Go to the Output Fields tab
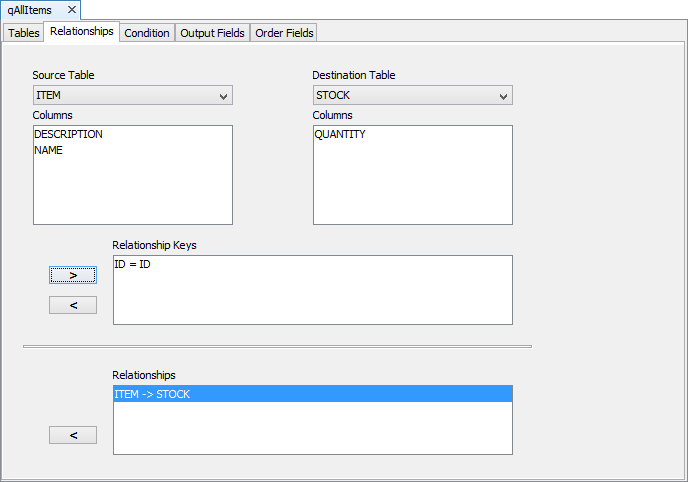 [x=212, y=33]
